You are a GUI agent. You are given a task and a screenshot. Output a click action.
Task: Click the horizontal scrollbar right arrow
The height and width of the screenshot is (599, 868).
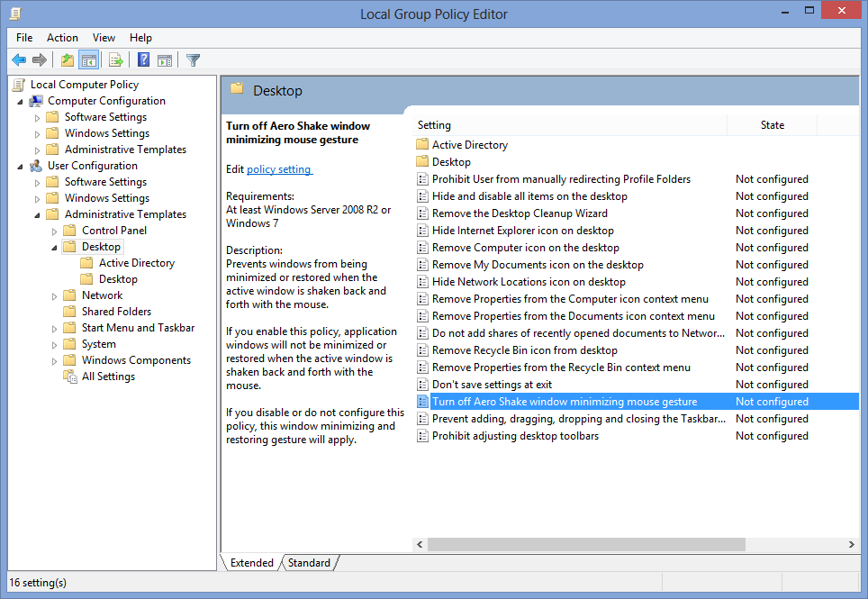852,545
